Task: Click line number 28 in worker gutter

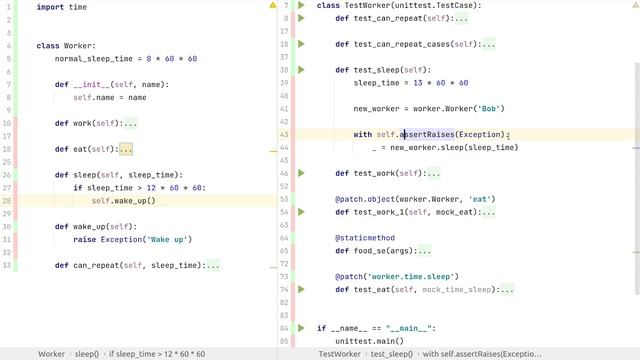Action: (7, 201)
